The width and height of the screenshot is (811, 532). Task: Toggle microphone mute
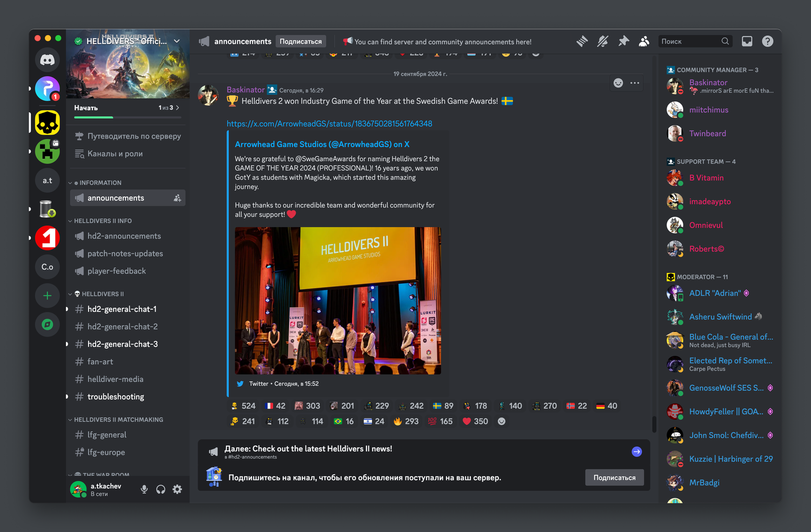point(144,489)
